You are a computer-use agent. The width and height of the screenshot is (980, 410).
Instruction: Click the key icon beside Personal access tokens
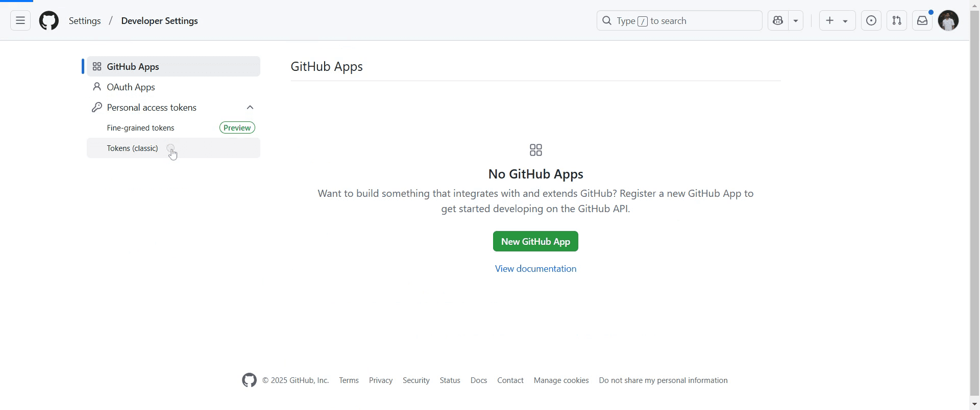[x=97, y=107]
